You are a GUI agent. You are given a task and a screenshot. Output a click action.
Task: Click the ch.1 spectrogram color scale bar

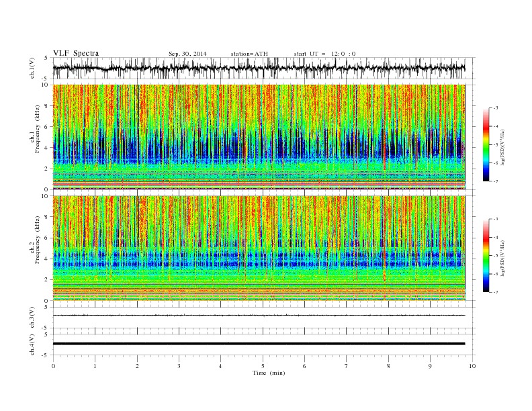click(486, 145)
